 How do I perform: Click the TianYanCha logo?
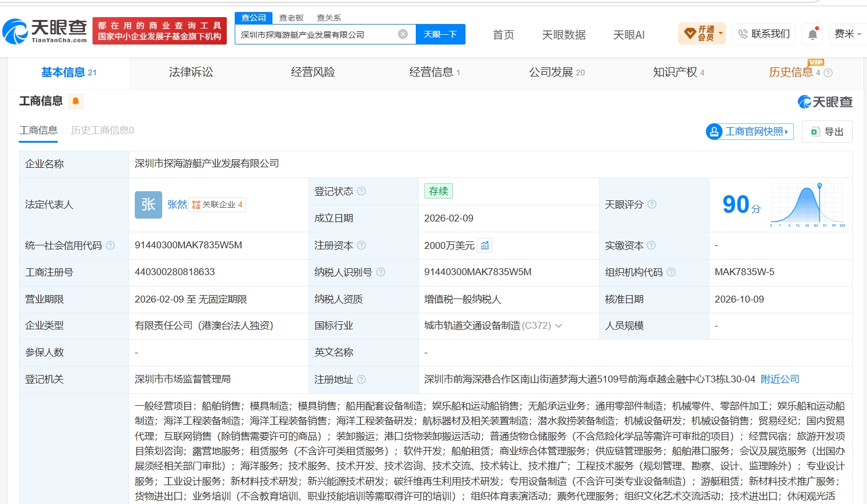[45, 31]
